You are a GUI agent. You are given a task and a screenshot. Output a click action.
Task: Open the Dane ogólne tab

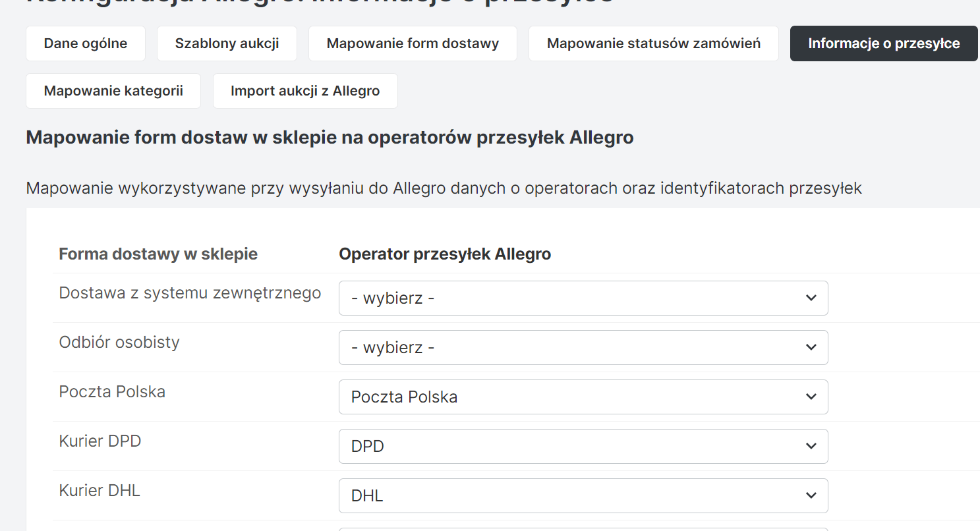click(x=86, y=43)
